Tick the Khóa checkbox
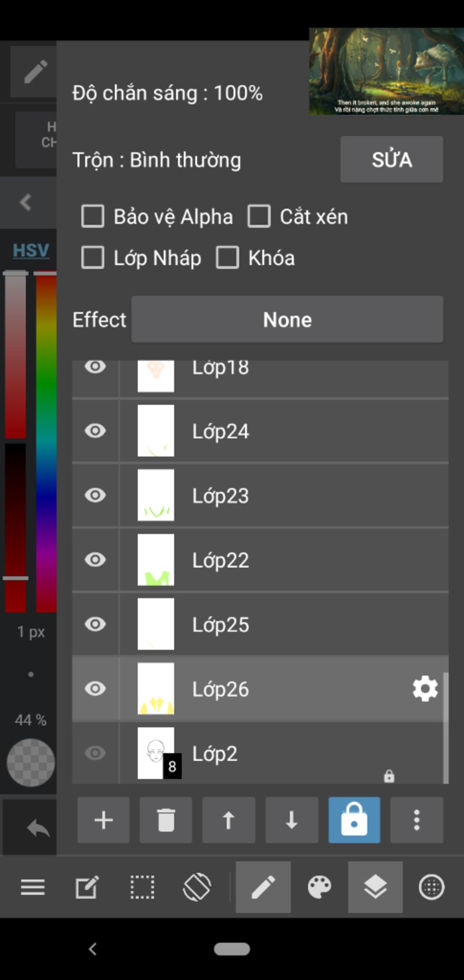464x980 pixels. coord(227,258)
